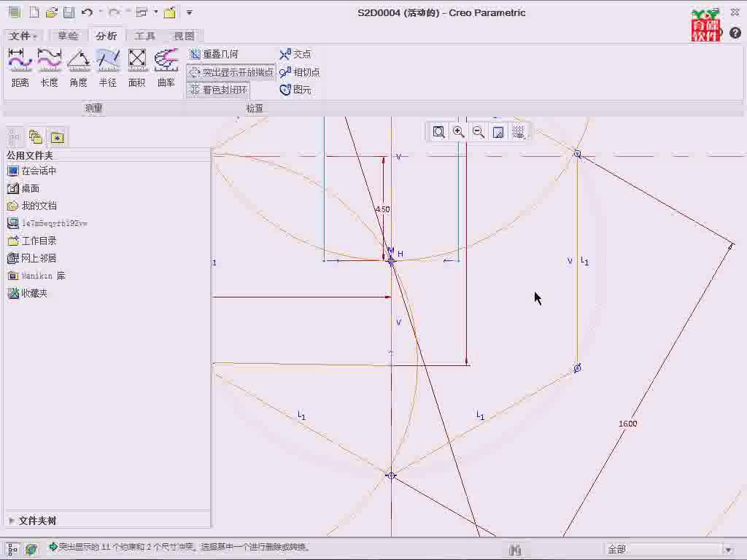Viewport: 747px width, 560px height.
Task: Click the Refit view icon in graphics toolbar
Action: [438, 132]
